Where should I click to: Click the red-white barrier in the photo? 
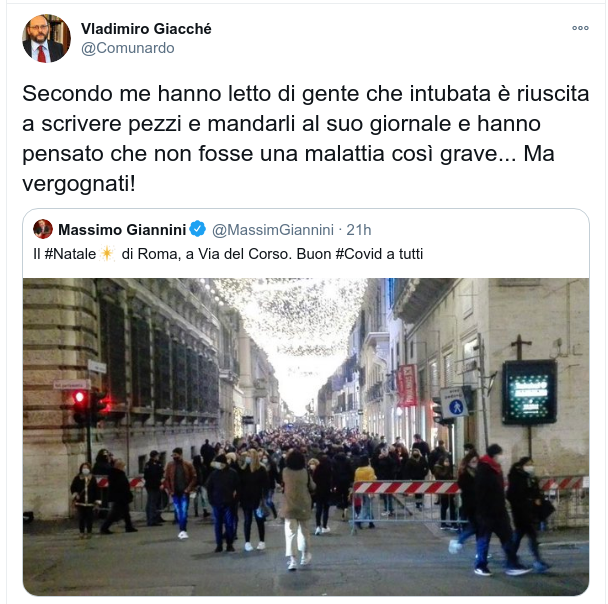click(406, 488)
